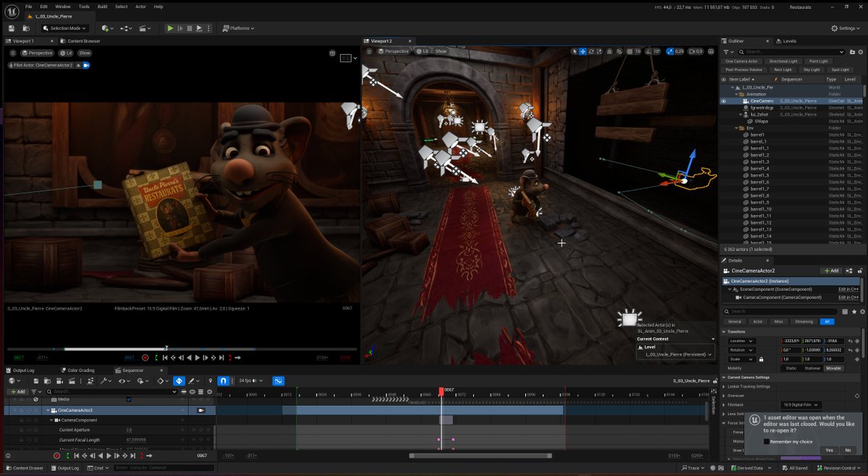The image size is (868, 476).
Task: Click the Sequencer horizontal range scrollbar
Action: click(480, 456)
